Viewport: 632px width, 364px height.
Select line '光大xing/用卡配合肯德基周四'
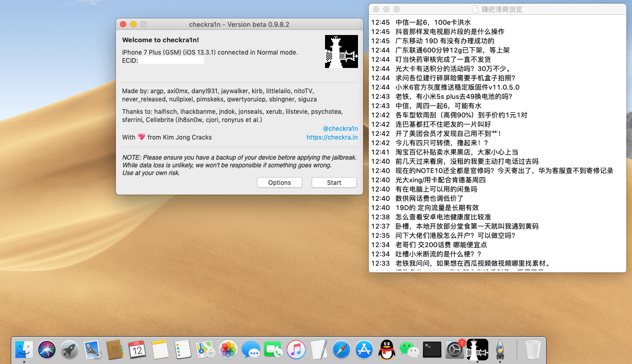pos(440,180)
